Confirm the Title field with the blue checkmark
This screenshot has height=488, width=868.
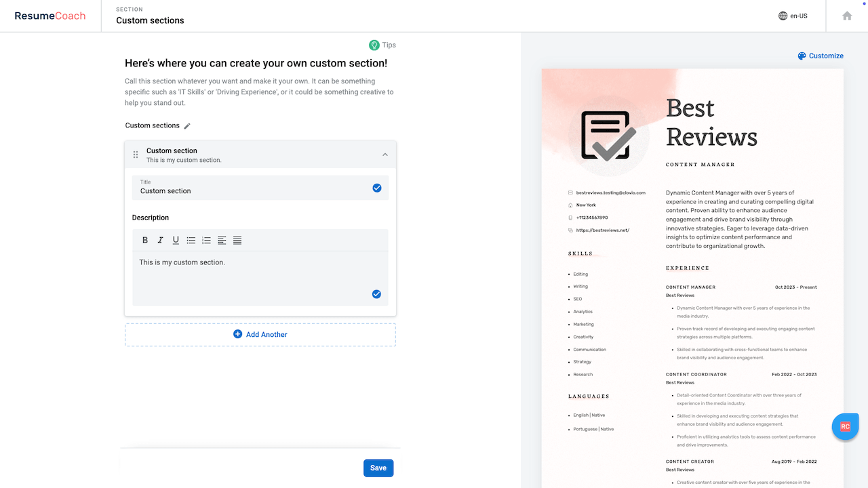[x=377, y=188]
